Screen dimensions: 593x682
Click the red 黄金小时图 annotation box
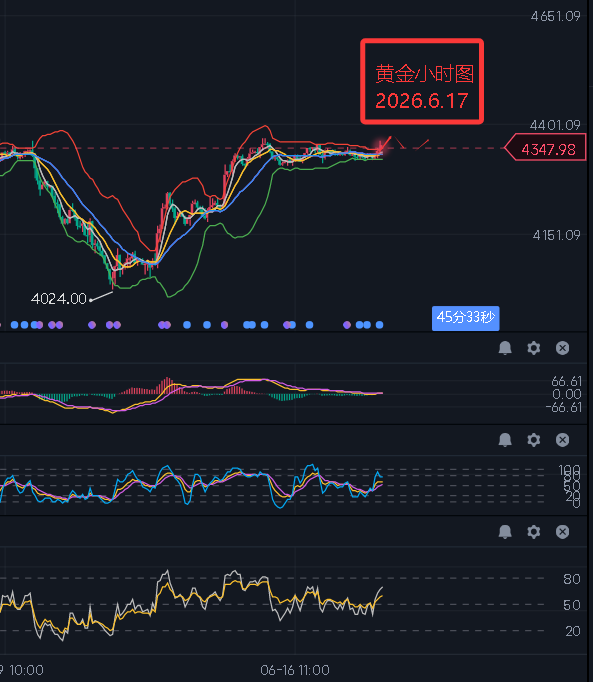(x=422, y=81)
